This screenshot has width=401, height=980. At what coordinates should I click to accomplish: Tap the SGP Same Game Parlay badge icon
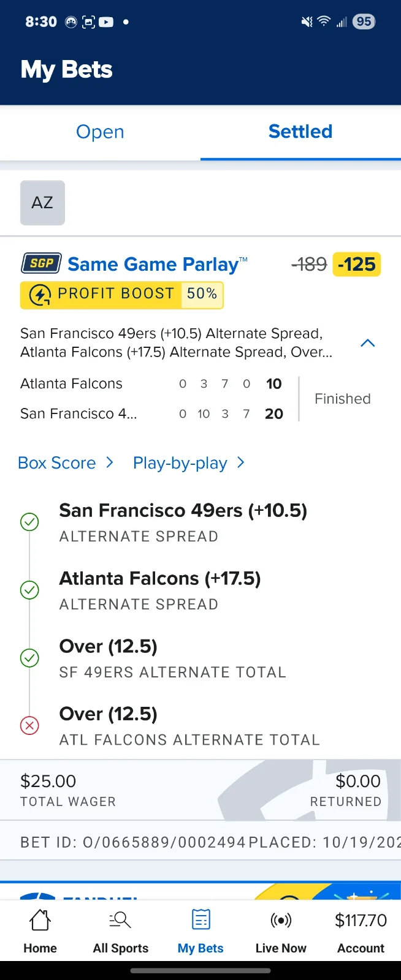click(x=40, y=263)
